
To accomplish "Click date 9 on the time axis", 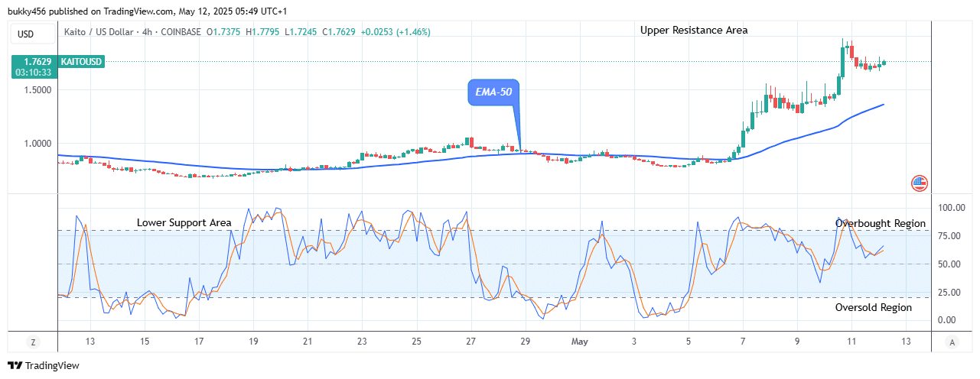I will click(796, 342).
